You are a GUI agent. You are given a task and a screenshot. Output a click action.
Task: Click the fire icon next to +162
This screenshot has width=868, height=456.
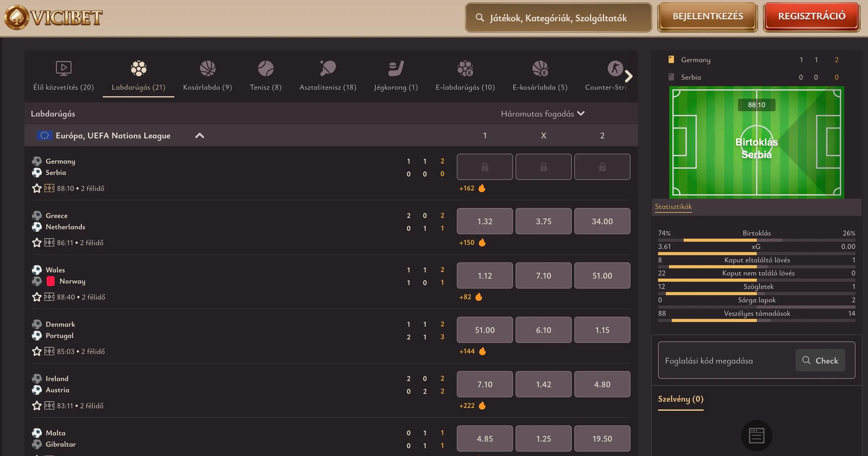tap(482, 188)
